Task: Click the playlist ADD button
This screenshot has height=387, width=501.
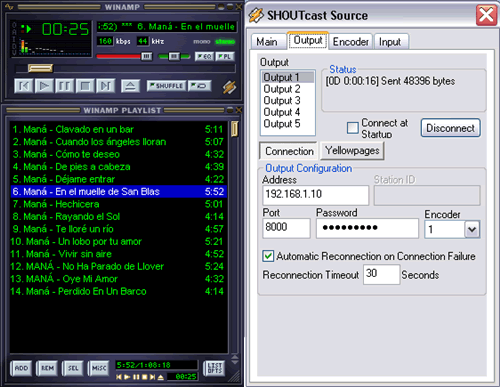Action: pos(21,368)
